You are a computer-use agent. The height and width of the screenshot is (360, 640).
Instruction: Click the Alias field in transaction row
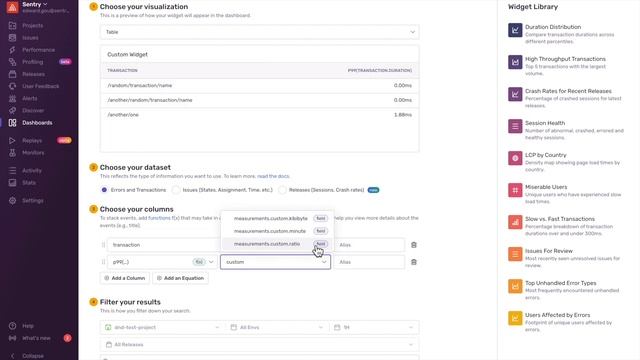coord(369,245)
